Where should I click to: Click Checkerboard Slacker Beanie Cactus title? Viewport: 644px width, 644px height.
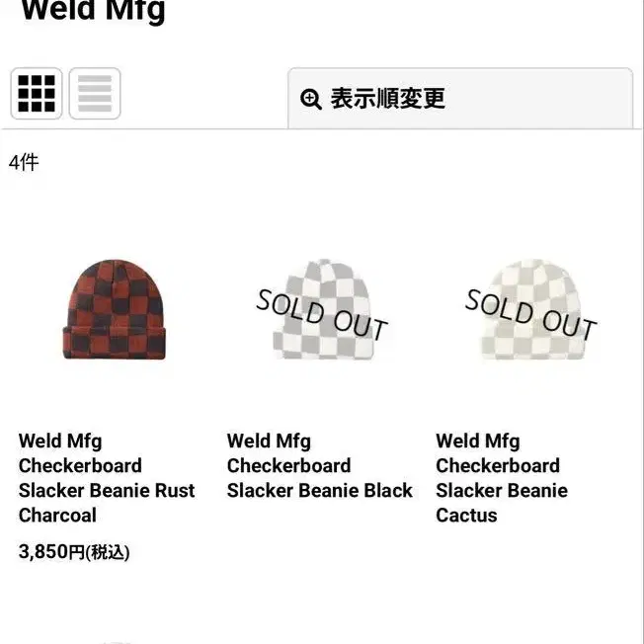(502, 478)
